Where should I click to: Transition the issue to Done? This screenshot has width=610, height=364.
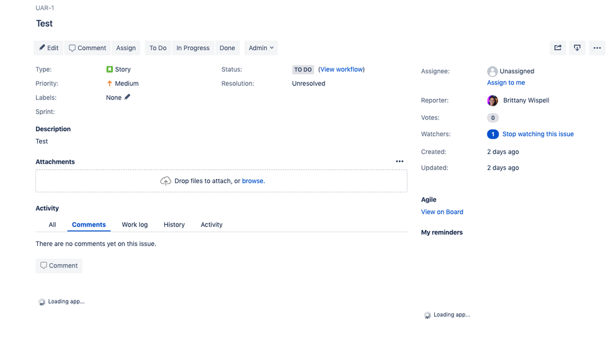click(x=227, y=48)
